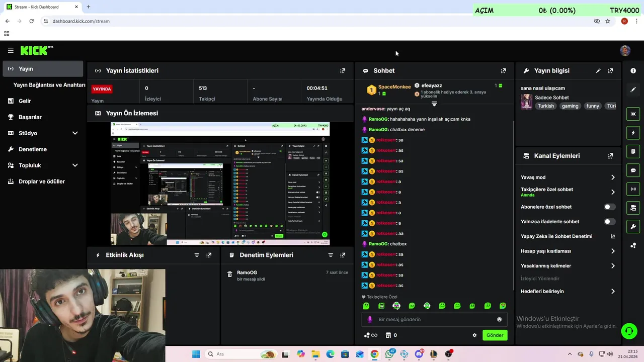
Task: Toggle Abonelere özel sohbet switch
Action: (609, 207)
